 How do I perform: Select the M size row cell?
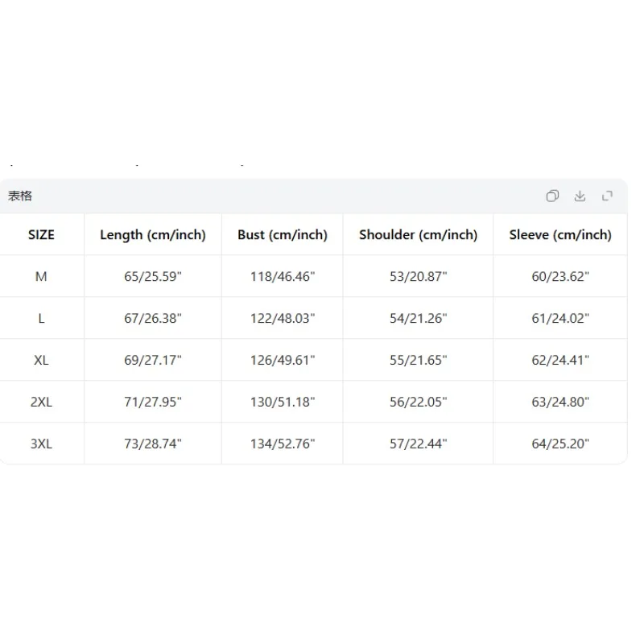pyautogui.click(x=41, y=276)
